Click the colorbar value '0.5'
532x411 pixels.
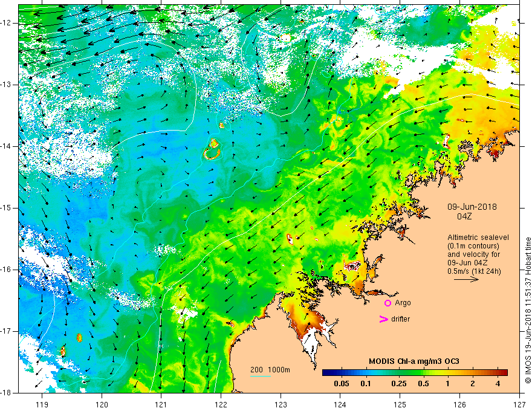423,384
